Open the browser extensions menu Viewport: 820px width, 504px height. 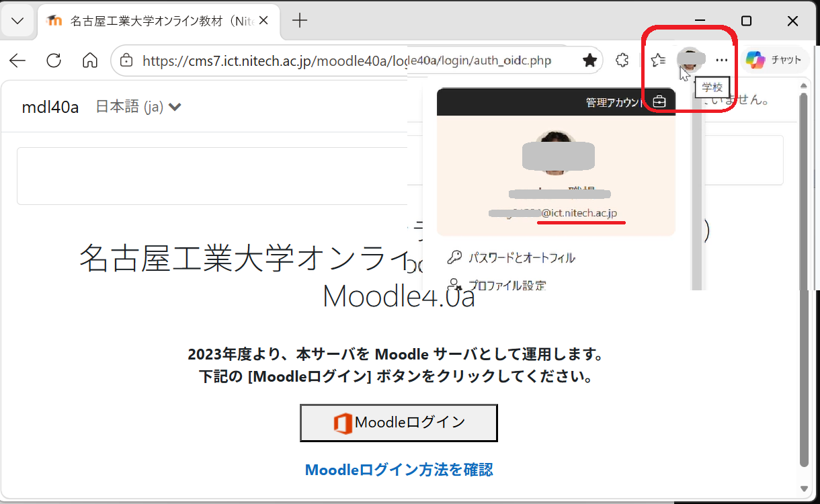click(622, 60)
